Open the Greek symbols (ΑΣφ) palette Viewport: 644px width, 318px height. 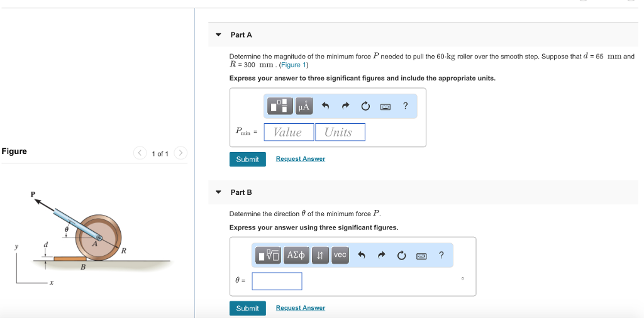[296, 255]
